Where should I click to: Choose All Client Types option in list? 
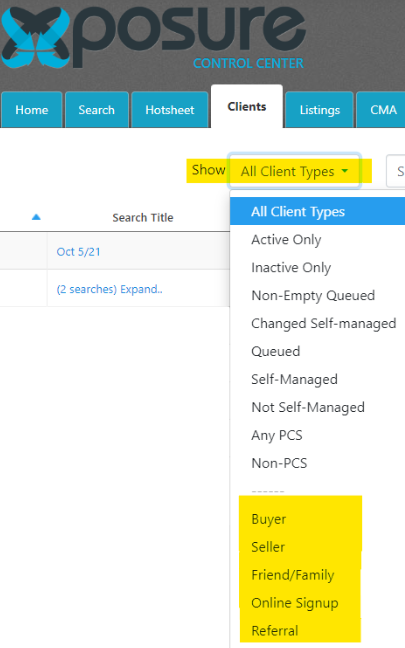click(317, 212)
